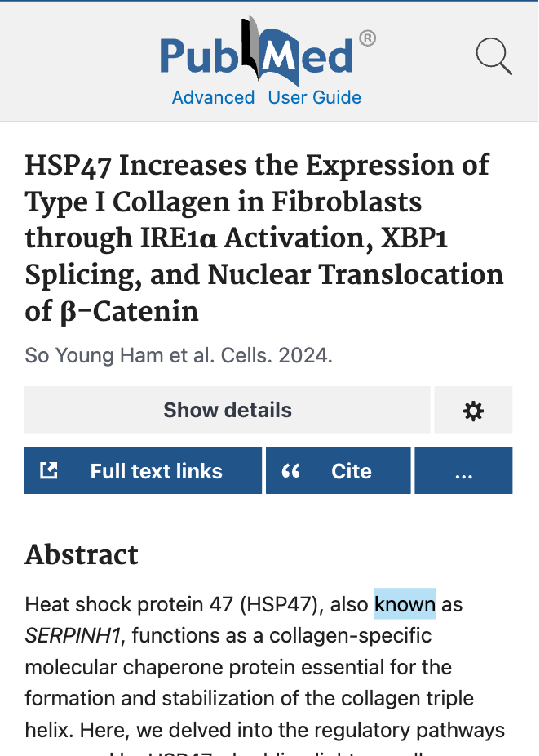Click the quotation mark icon on Cite
This screenshot has width=540, height=756.
pos(290,471)
